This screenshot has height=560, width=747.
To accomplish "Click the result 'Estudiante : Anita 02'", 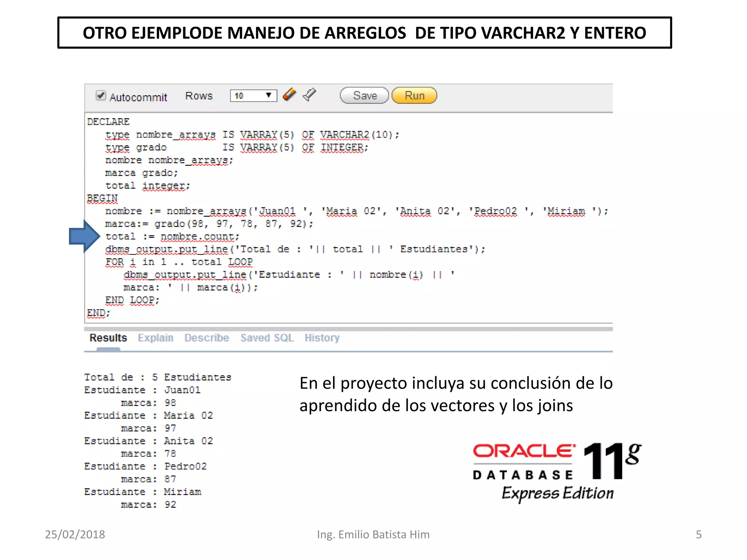I will click(x=148, y=441).
